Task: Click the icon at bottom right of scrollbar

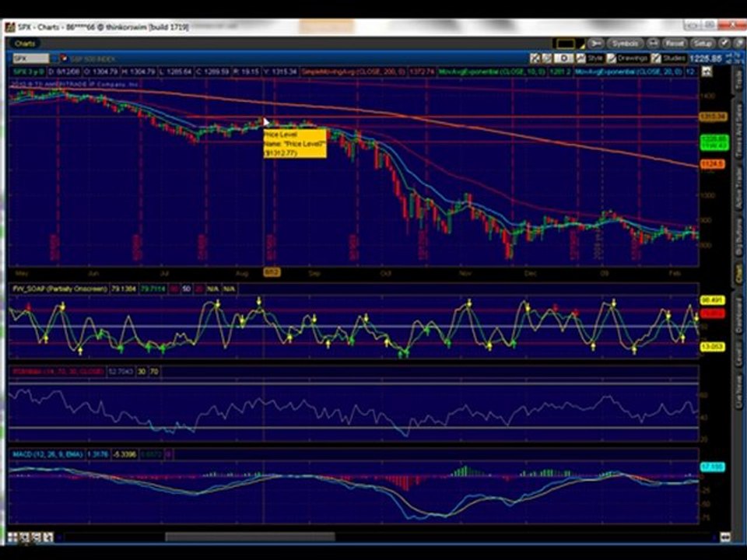Action: [x=724, y=537]
